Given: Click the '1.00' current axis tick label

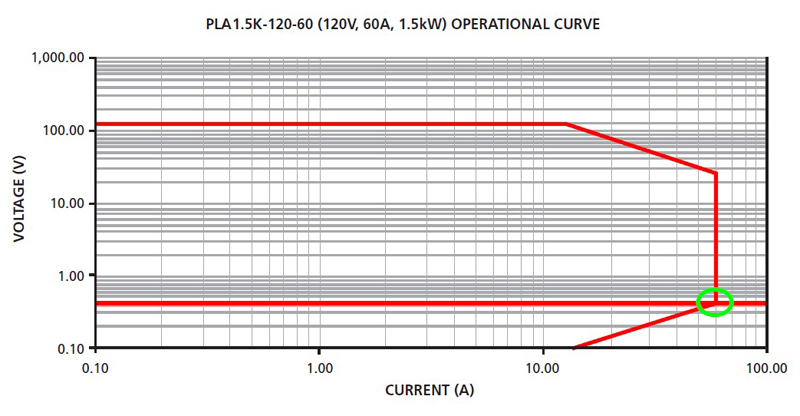Looking at the screenshot, I should [x=319, y=368].
